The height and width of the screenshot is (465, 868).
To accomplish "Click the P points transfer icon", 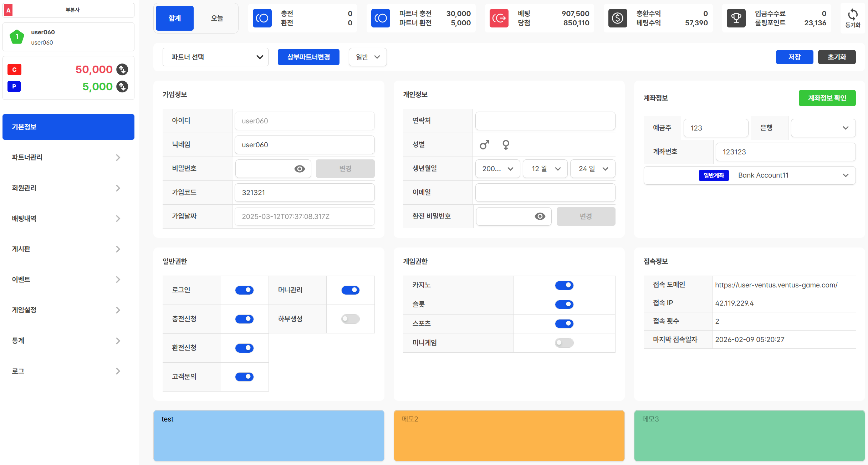I will pos(122,87).
